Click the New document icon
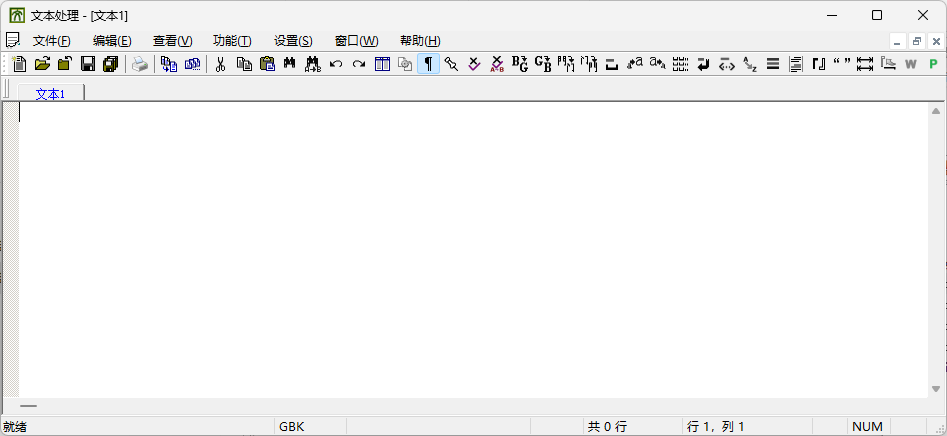 pyautogui.click(x=20, y=64)
